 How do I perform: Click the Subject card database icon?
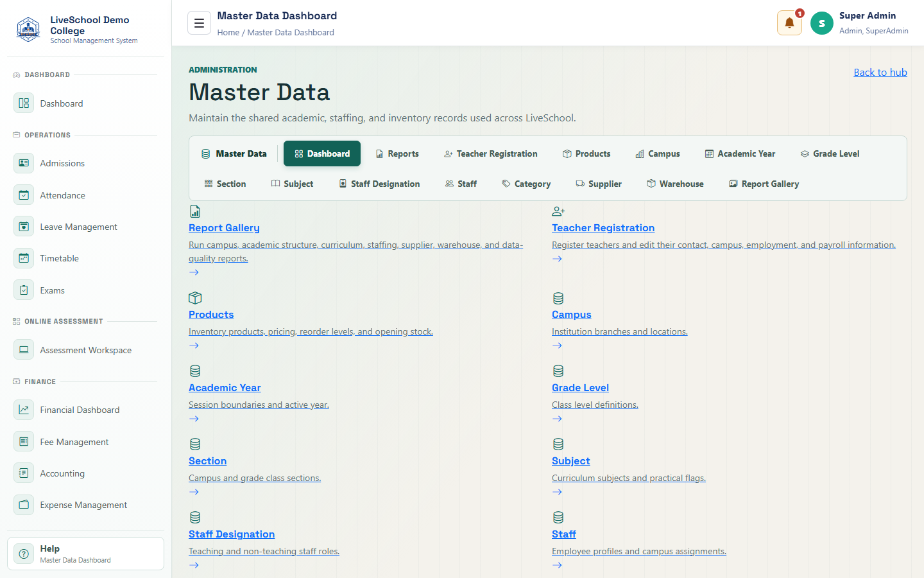(558, 444)
